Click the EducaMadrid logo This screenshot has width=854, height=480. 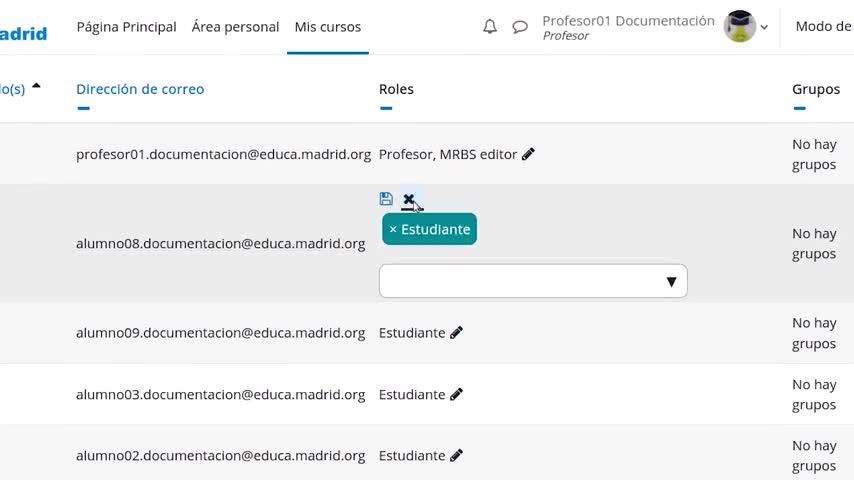pyautogui.click(x=23, y=33)
